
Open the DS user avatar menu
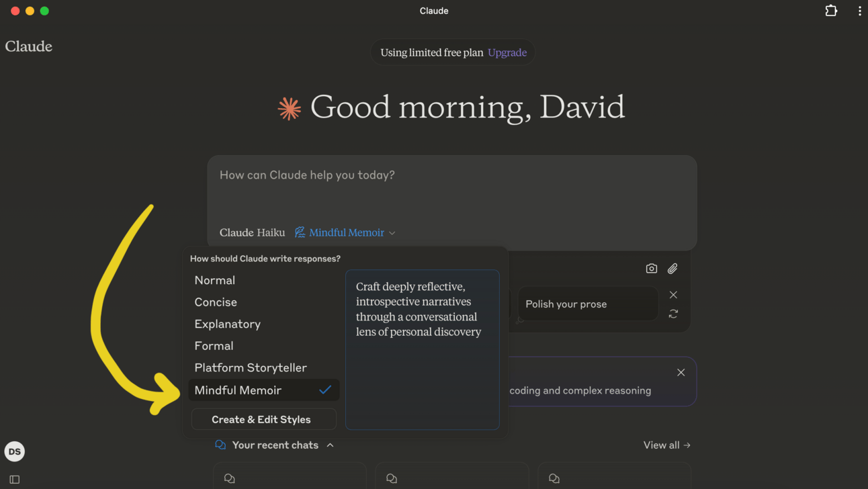15,451
